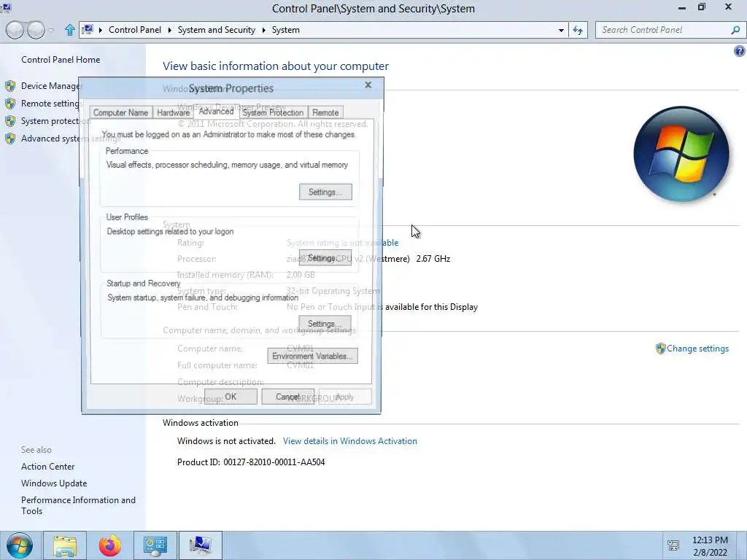The width and height of the screenshot is (747, 560).
Task: Open User Profiles Settings
Action: [x=325, y=258]
